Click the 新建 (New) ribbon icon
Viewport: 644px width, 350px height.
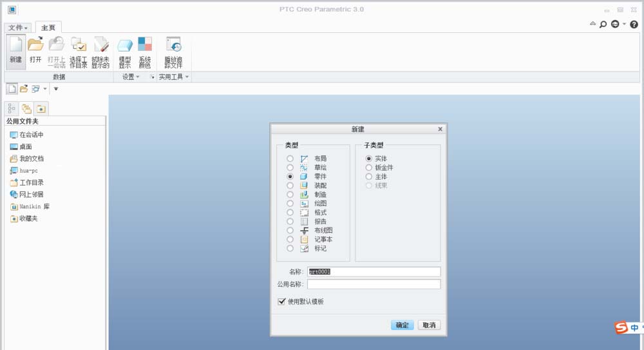(x=15, y=52)
